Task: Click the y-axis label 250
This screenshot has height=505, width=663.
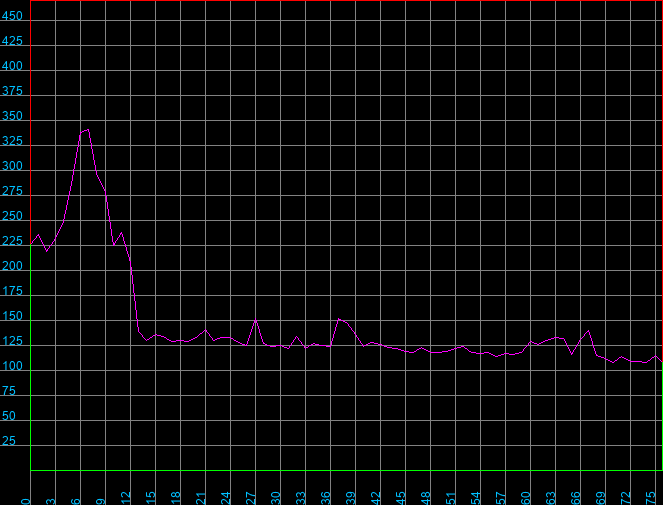Action: click(12, 216)
